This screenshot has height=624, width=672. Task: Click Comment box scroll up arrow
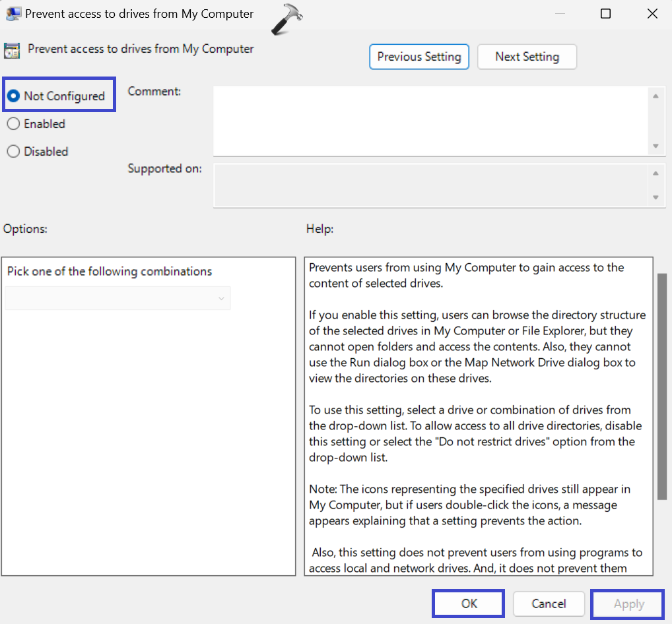(655, 96)
